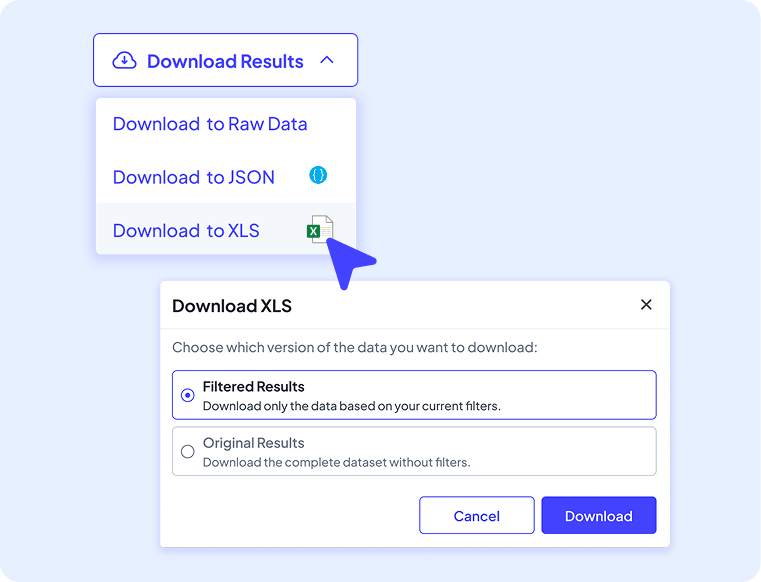Choose Download to Raw Data
This screenshot has width=761, height=582.
[210, 124]
